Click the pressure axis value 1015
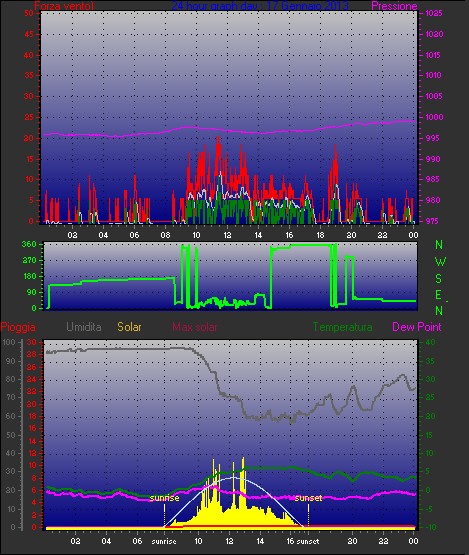Screen dimensions: 469x555 (x=434, y=55)
